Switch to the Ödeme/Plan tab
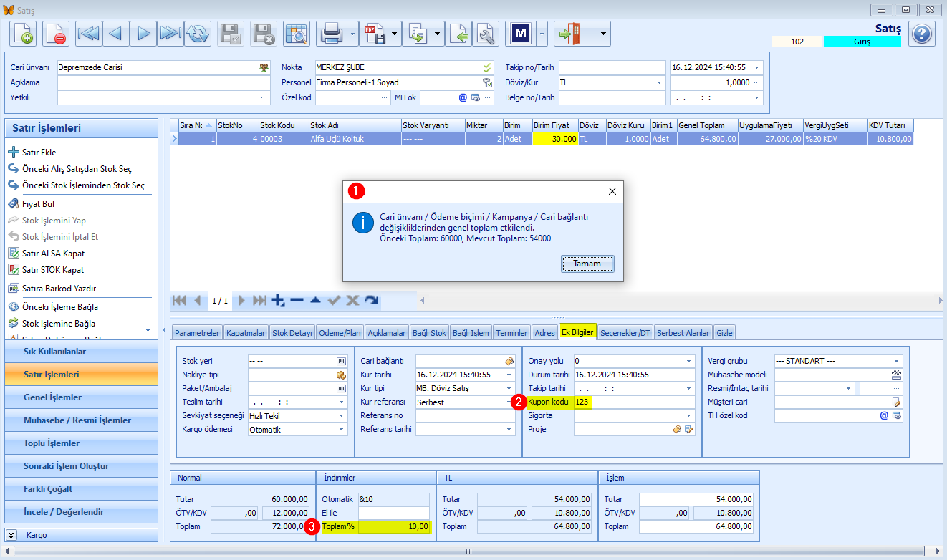Viewport: 947px width, 560px height. pos(340,332)
